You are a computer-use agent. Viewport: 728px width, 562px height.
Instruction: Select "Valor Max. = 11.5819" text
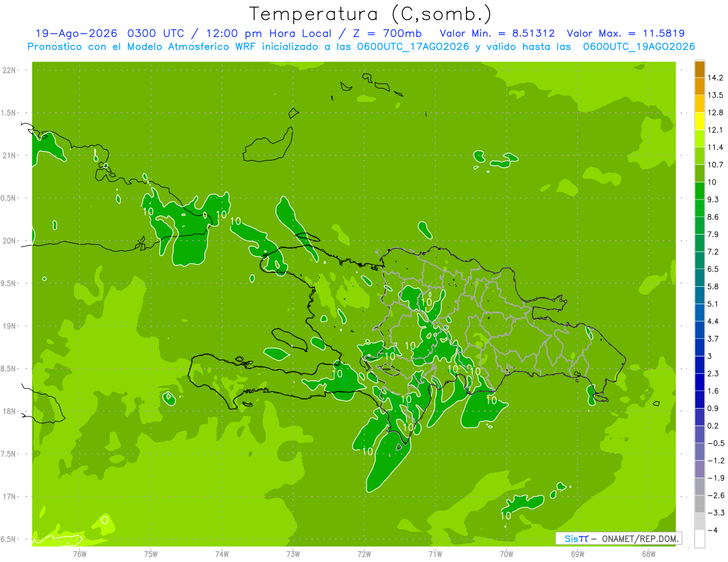625,33
